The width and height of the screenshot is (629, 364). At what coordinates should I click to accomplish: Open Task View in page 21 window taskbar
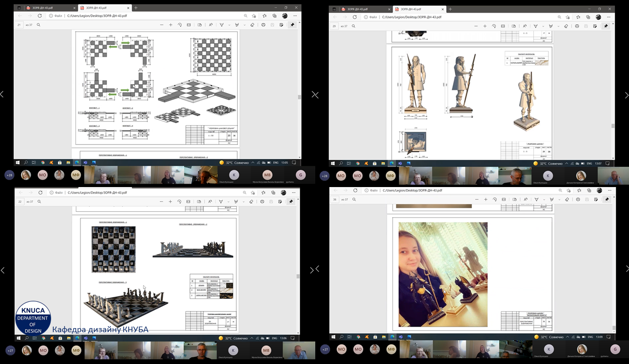coord(34,163)
